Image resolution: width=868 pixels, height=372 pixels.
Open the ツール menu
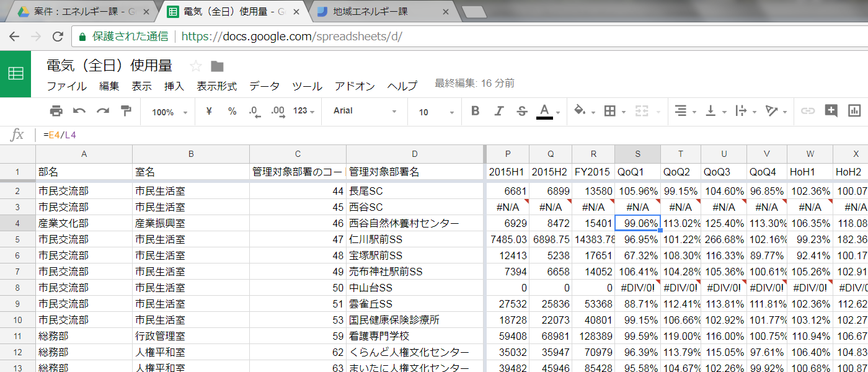[x=307, y=86]
